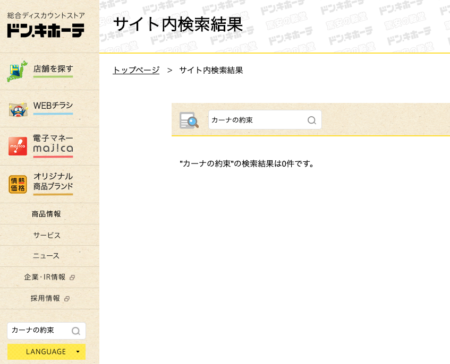Click the external link icon beside 採用情報

pos(67,299)
